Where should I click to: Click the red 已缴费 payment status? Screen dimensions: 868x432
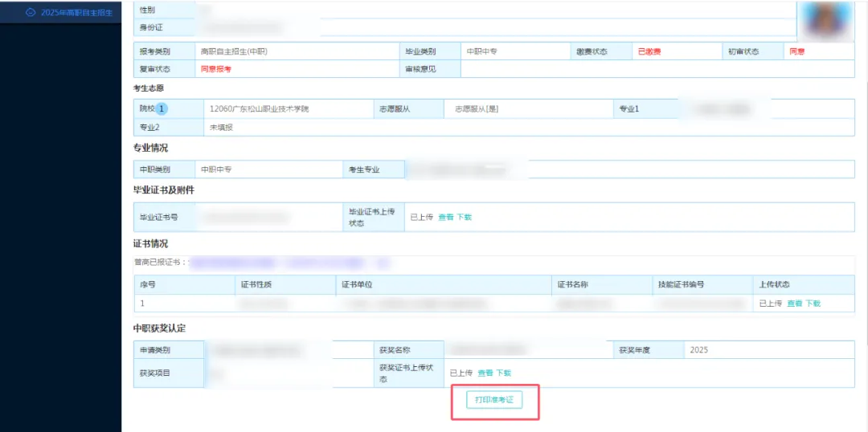[649, 51]
